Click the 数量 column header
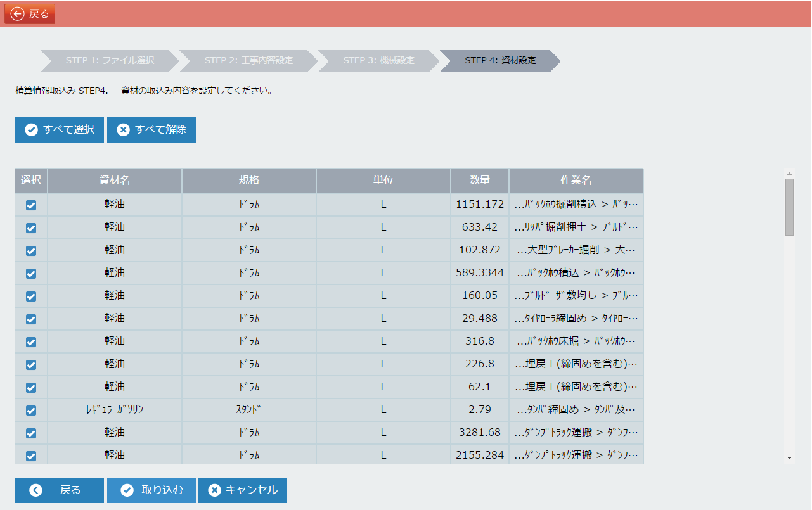 coord(480,181)
